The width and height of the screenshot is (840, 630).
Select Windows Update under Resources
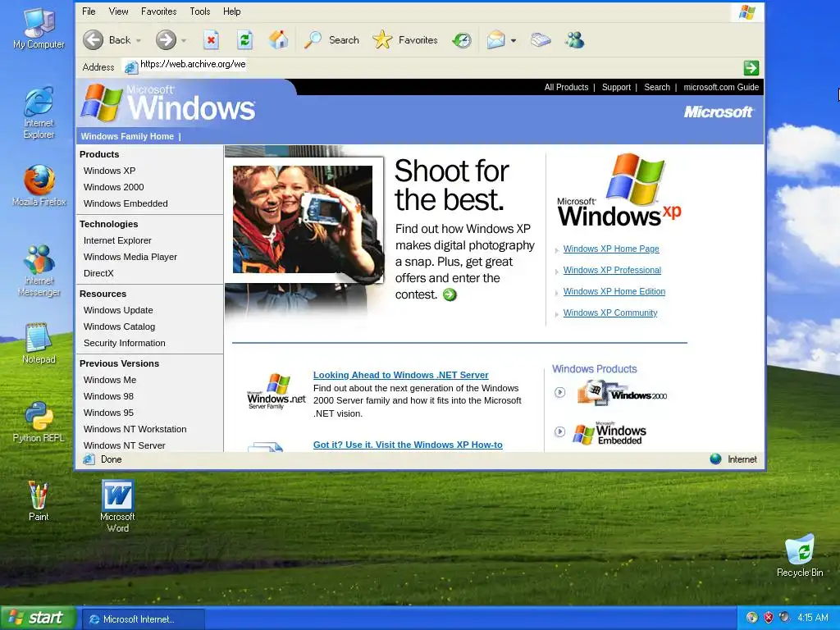[x=118, y=310]
